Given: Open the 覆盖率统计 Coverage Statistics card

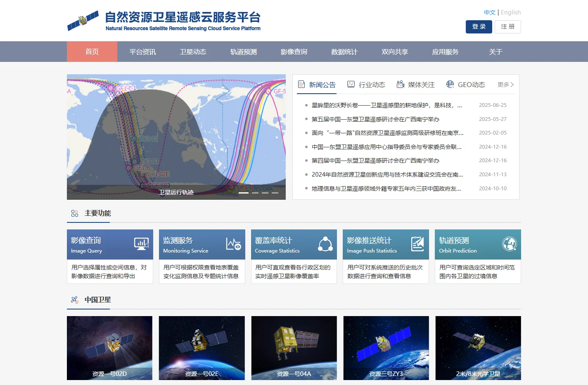Looking at the screenshot, I should tap(294, 257).
